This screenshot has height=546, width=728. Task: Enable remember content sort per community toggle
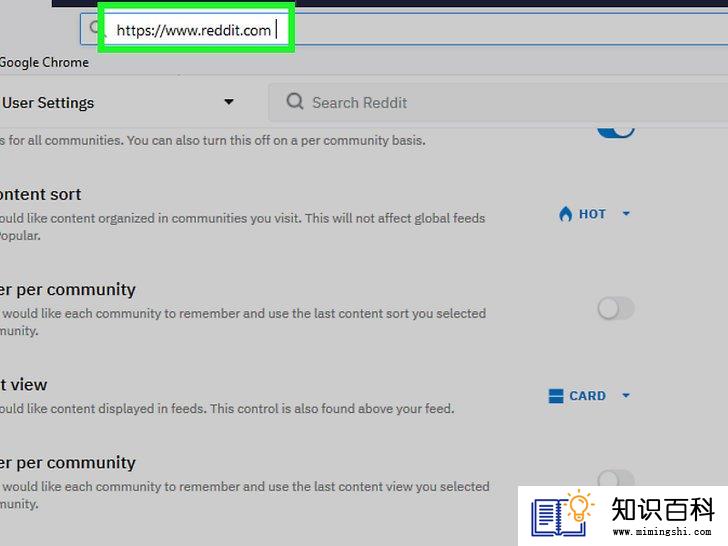[616, 308]
